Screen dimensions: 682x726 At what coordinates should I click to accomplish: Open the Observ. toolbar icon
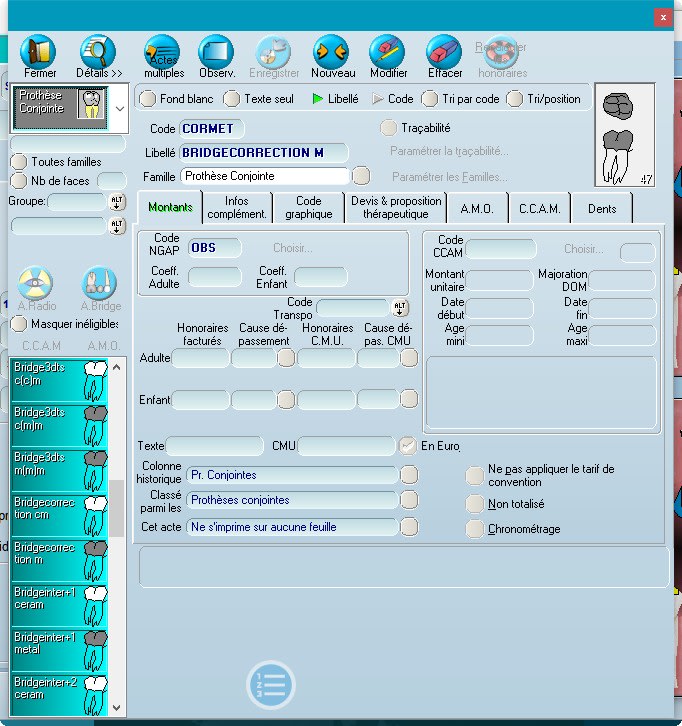point(216,51)
